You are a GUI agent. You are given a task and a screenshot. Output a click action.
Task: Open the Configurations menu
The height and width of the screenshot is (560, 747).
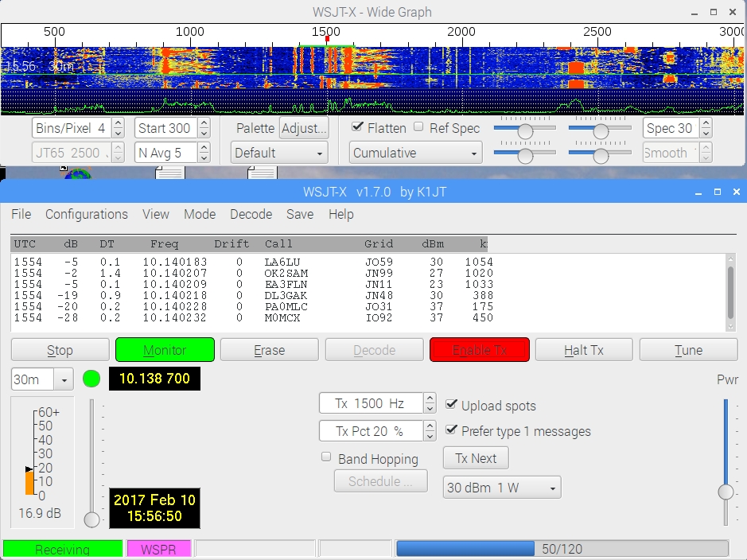pos(87,214)
